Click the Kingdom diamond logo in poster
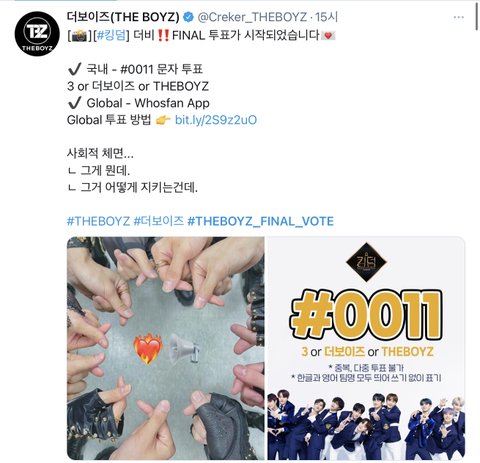The height and width of the screenshot is (463, 480). 366,262
